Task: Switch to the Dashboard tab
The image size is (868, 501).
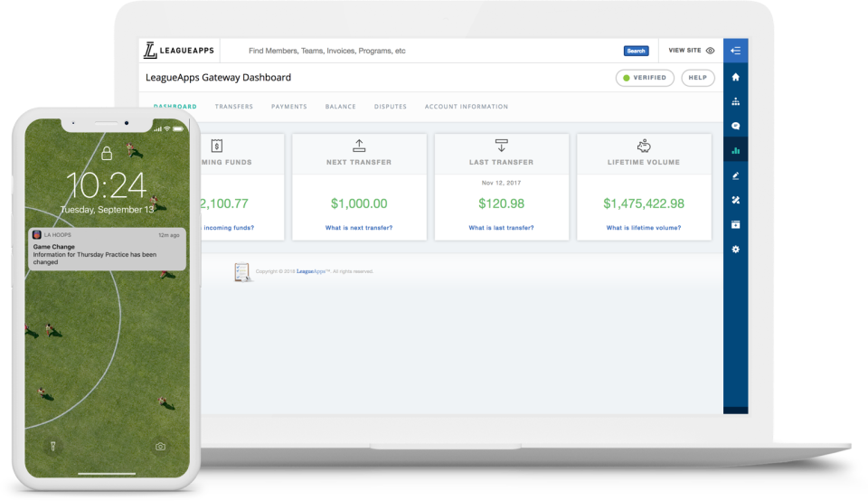Action: point(175,107)
